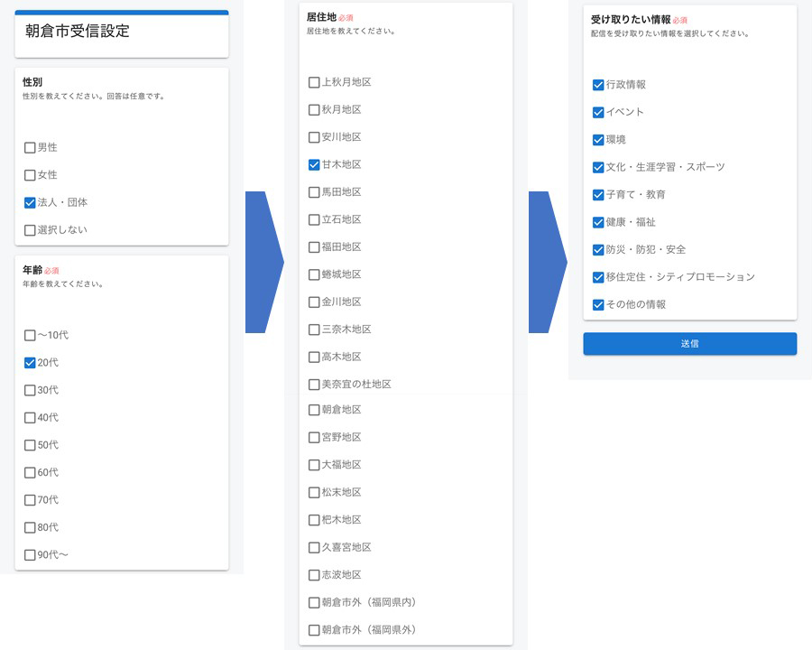Uncheck the 法人・団体 checkbox
The image size is (812, 650).
click(30, 202)
